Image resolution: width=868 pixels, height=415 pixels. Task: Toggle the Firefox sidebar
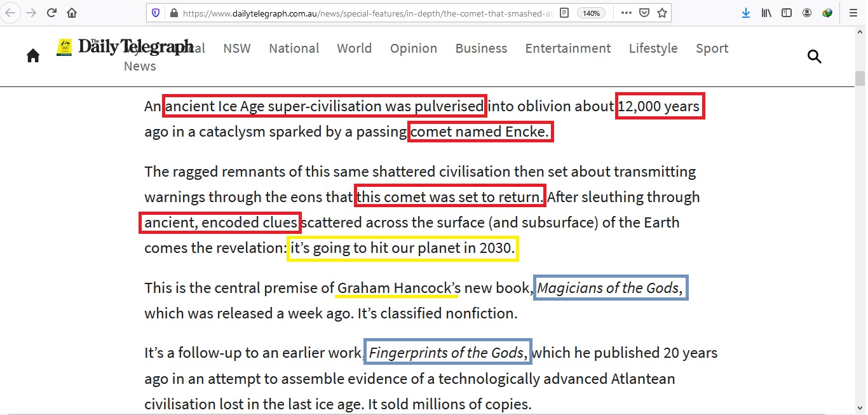[x=787, y=13]
